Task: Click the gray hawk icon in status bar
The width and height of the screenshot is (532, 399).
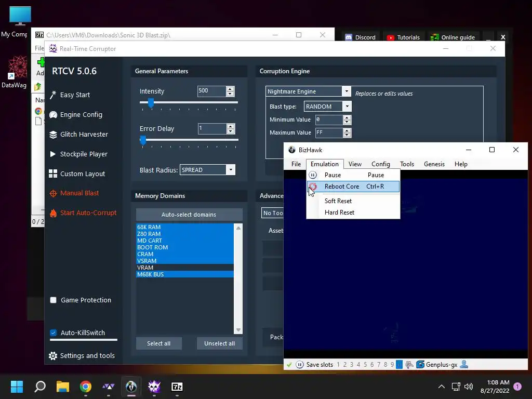Action: 409,365
